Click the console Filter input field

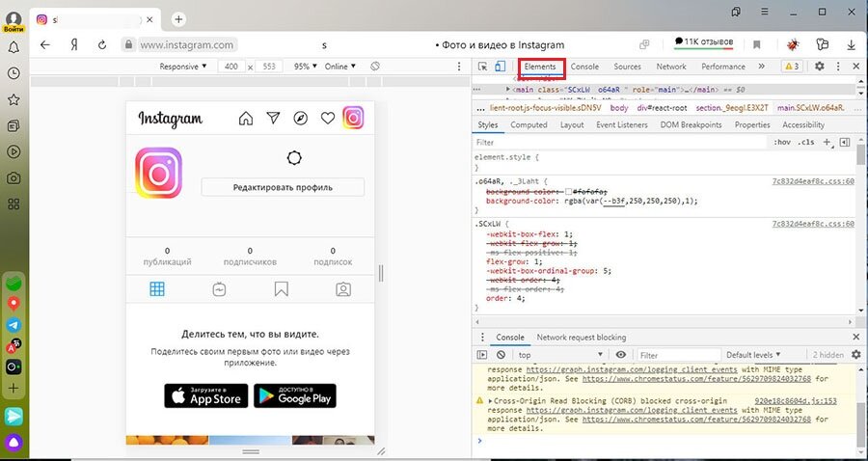(678, 355)
